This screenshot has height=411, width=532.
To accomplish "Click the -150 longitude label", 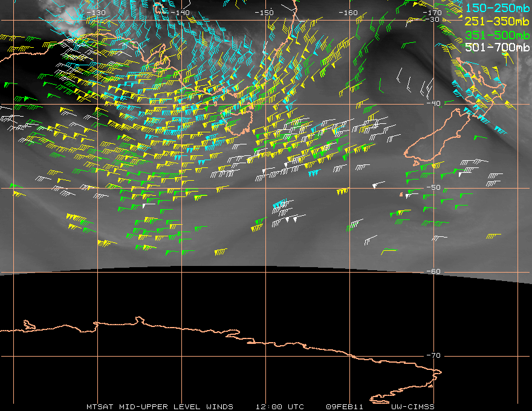I will pyautogui.click(x=264, y=13).
